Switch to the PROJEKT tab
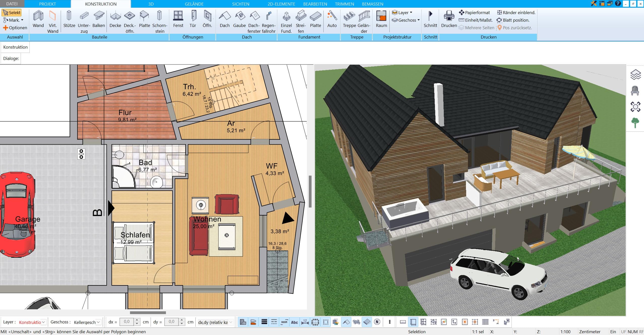 click(47, 4)
